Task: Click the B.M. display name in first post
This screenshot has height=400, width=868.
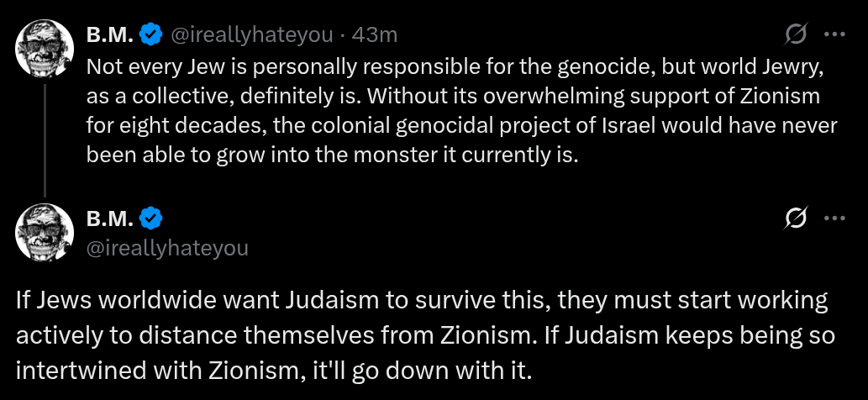Action: [x=109, y=34]
